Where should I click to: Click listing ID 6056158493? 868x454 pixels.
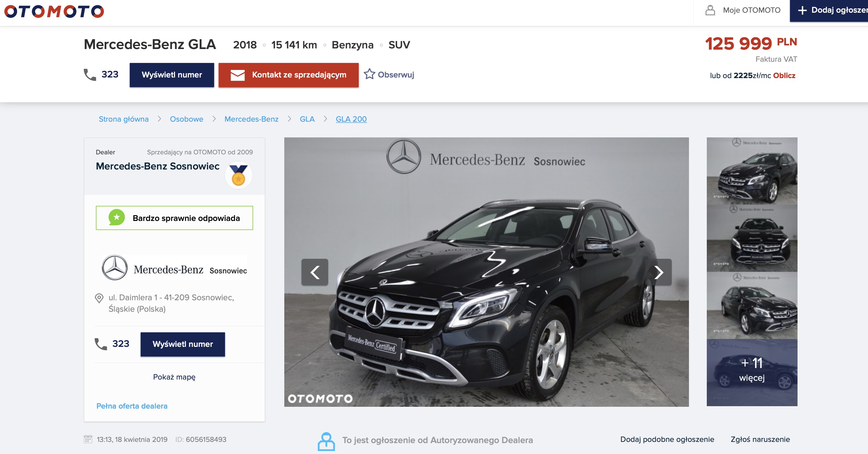(201, 439)
